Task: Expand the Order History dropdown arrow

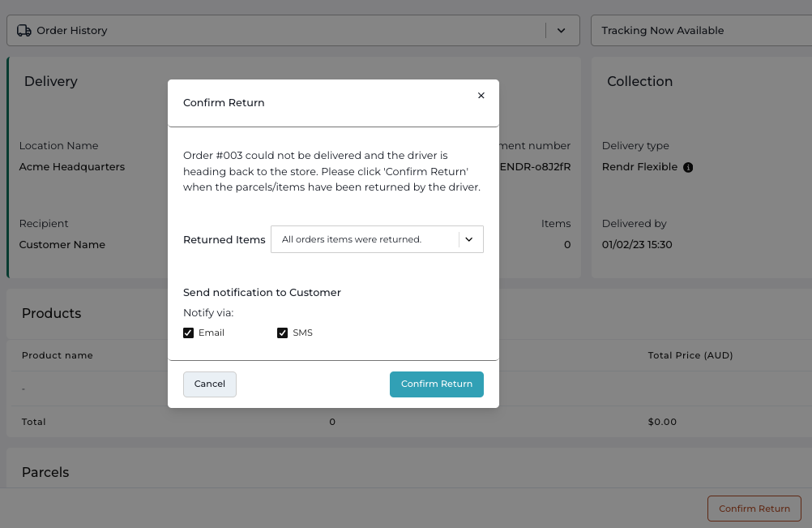Action: pos(561,31)
